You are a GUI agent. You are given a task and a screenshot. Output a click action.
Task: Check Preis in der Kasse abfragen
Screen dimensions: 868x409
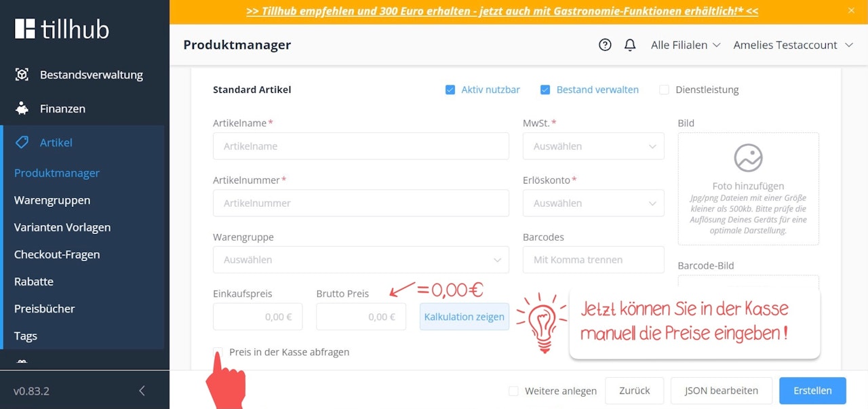[x=218, y=352]
